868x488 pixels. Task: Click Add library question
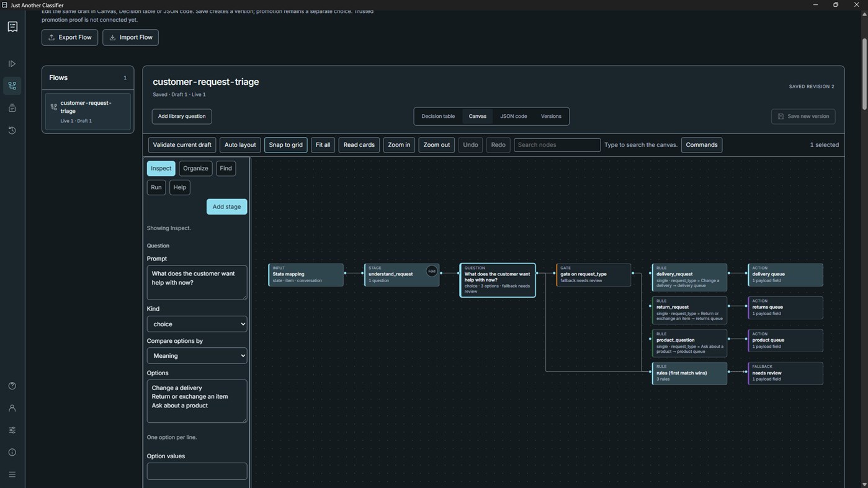(x=182, y=117)
